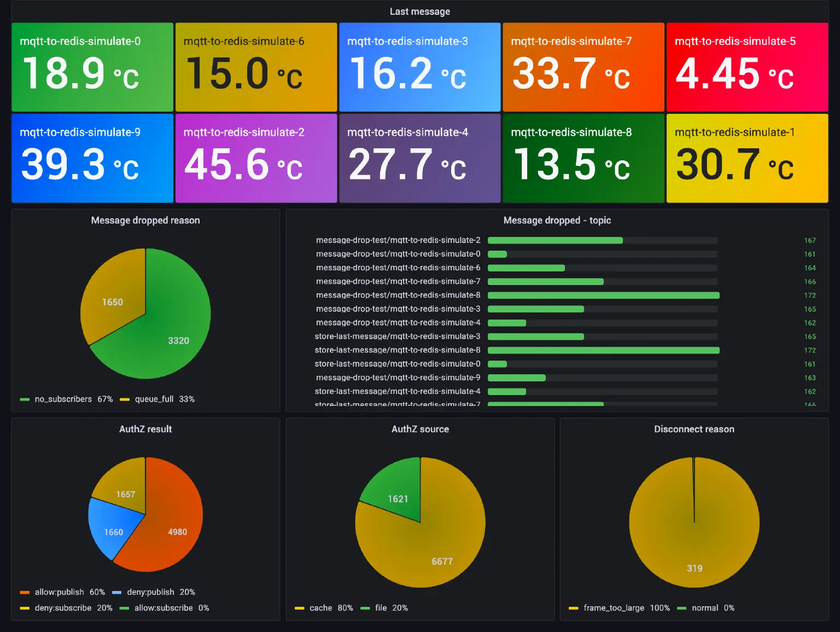Select the cache legend marker in AuthZ source

click(x=300, y=608)
